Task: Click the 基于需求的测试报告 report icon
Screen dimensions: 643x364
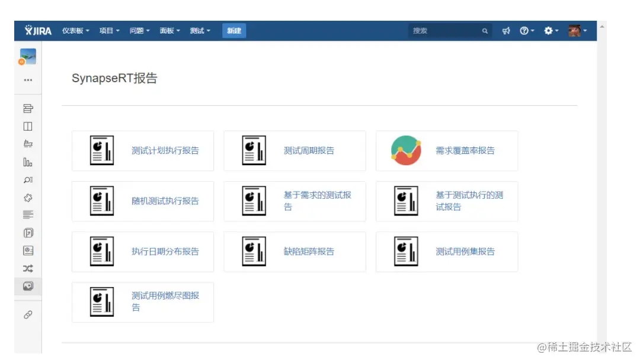Action: [254, 201]
